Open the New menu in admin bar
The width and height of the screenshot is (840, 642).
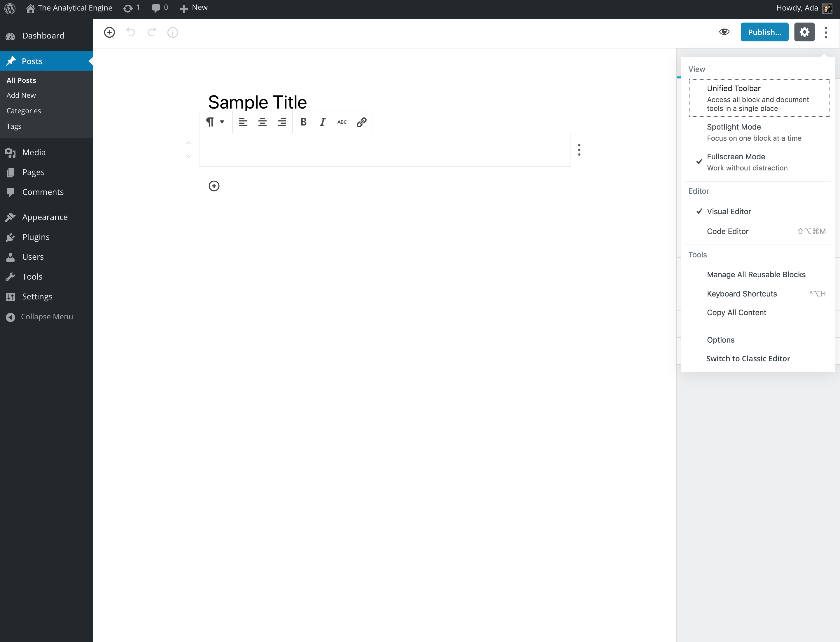click(193, 8)
